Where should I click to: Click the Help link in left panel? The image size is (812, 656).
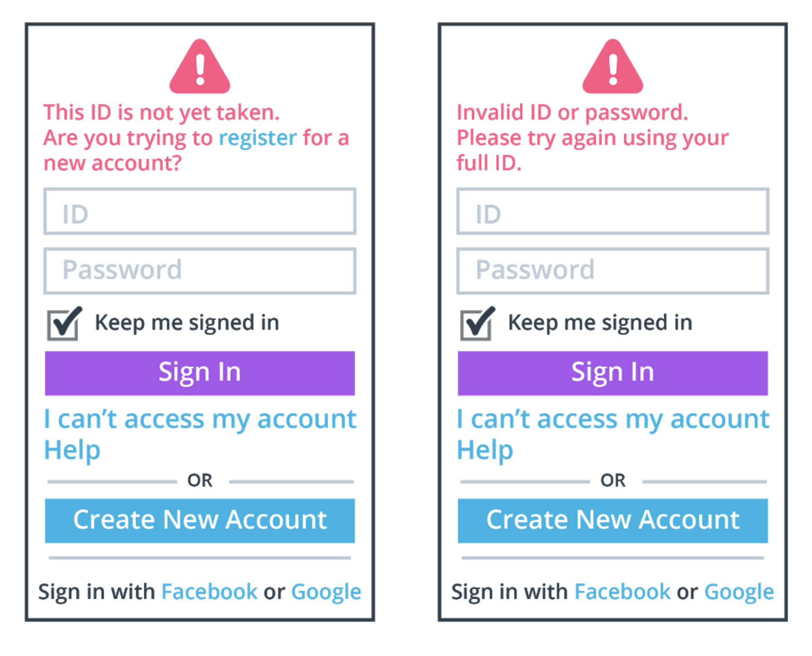coord(72,450)
